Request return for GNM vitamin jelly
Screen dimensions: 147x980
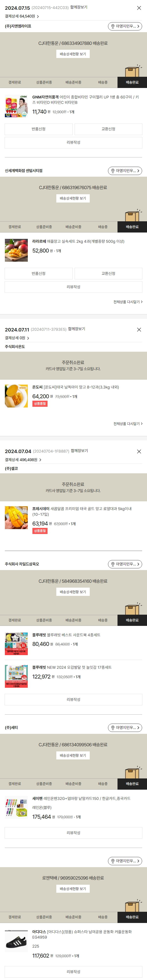click(39, 129)
